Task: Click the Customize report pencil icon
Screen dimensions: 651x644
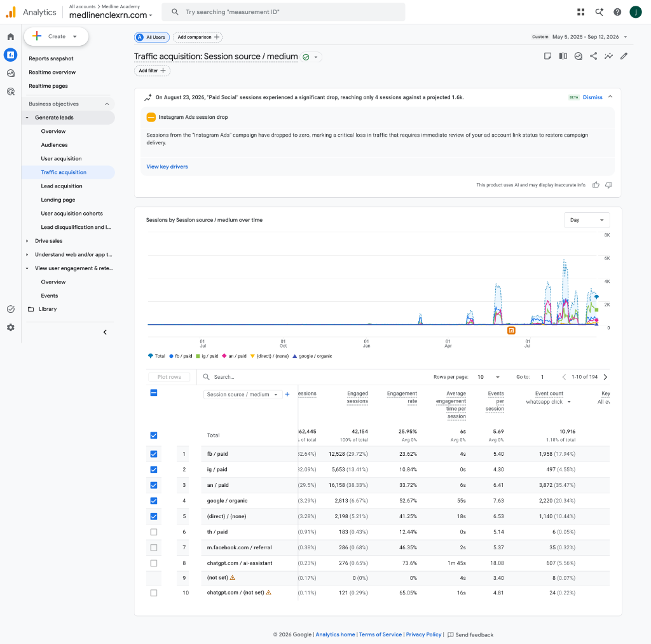Action: [624, 56]
